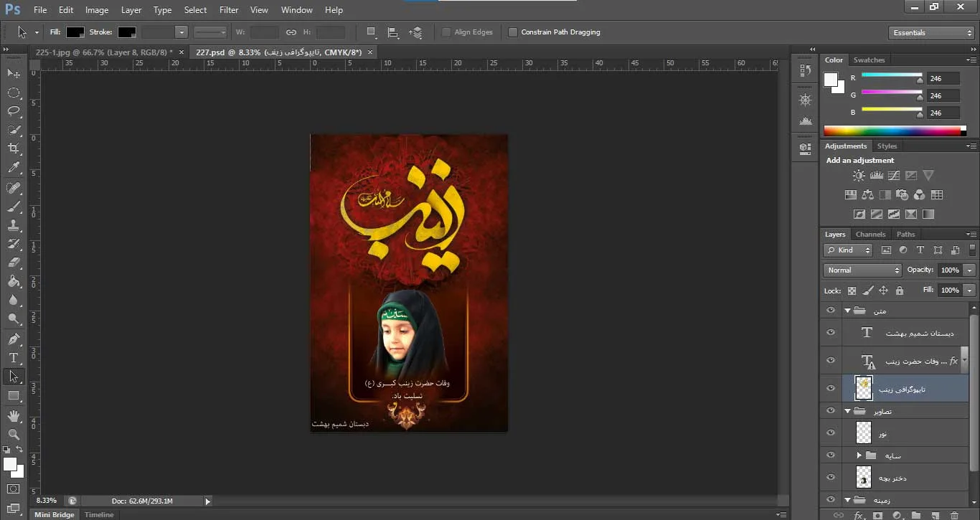Open the Mini Bridge tab
Screen dimensions: 980x520
(x=54, y=515)
